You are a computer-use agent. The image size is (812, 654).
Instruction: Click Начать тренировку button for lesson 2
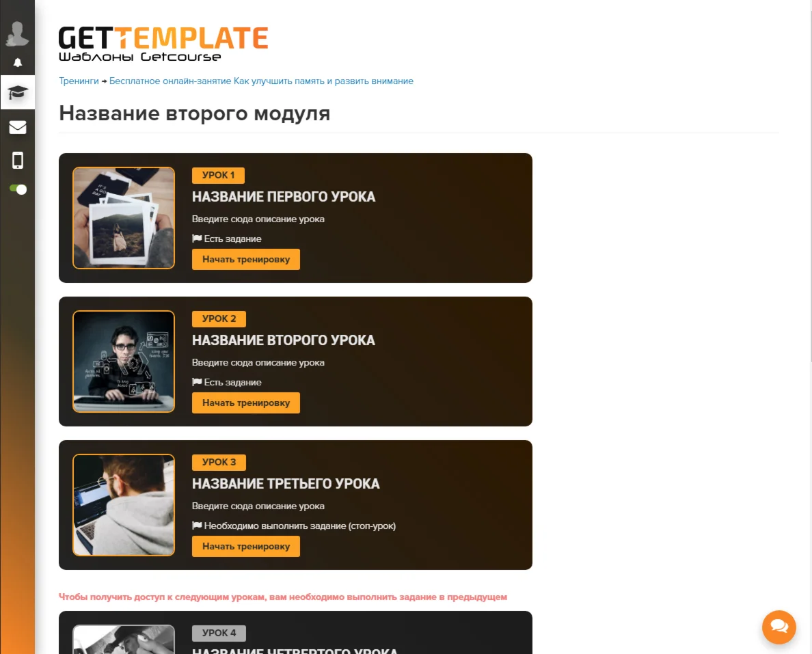point(246,403)
